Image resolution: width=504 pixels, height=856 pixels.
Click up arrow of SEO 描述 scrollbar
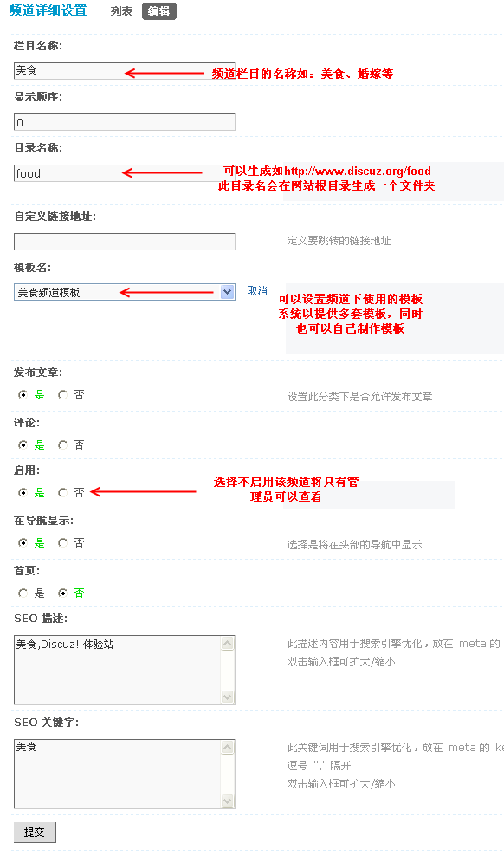[x=228, y=644]
